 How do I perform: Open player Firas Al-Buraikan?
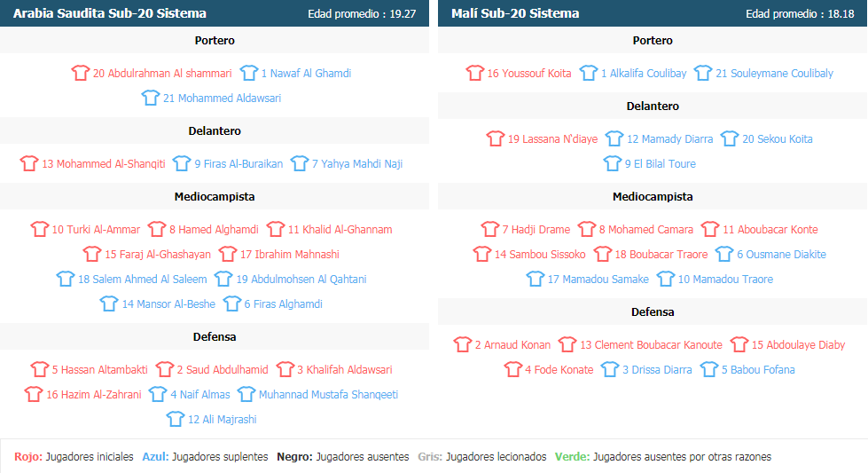239,164
